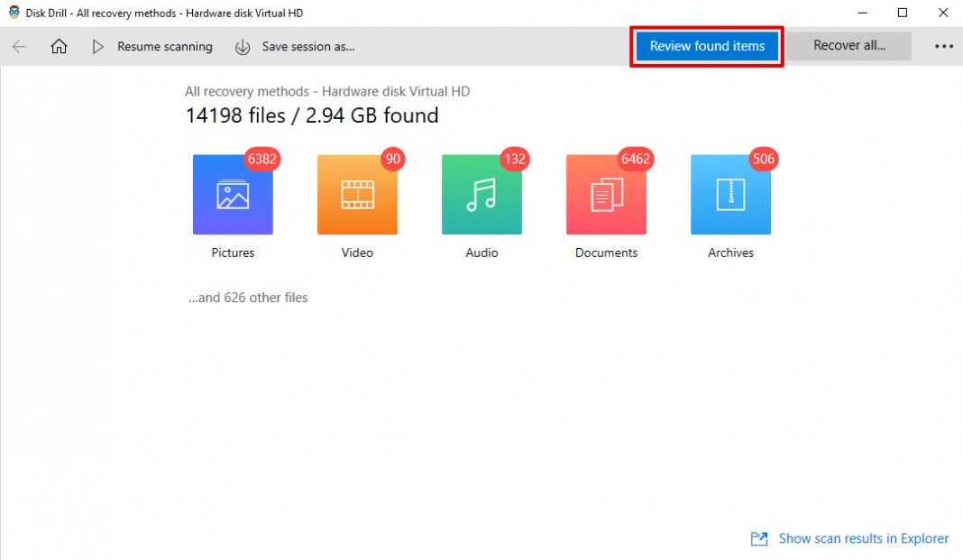Click the Save session download icon
Viewport: 963px width, 560px height.
point(242,46)
